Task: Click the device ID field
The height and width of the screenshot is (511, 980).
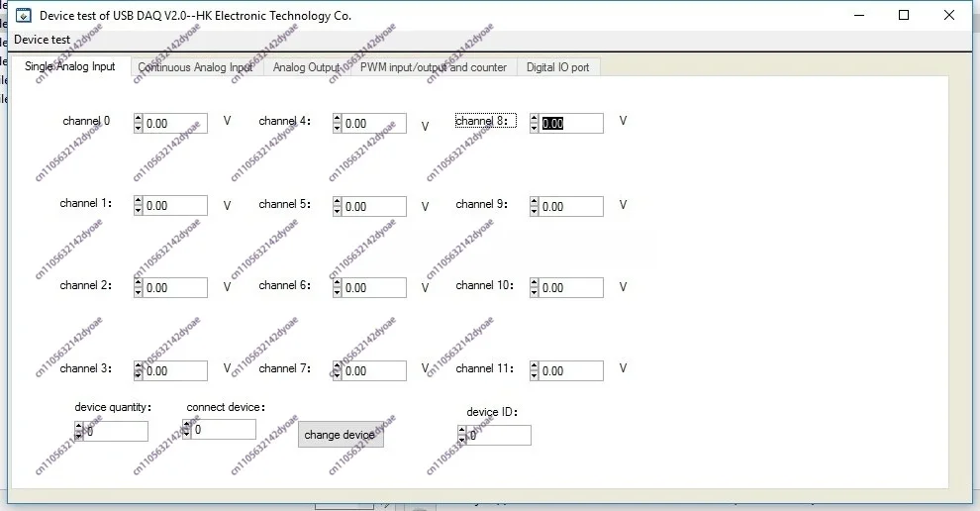Action: click(x=499, y=436)
